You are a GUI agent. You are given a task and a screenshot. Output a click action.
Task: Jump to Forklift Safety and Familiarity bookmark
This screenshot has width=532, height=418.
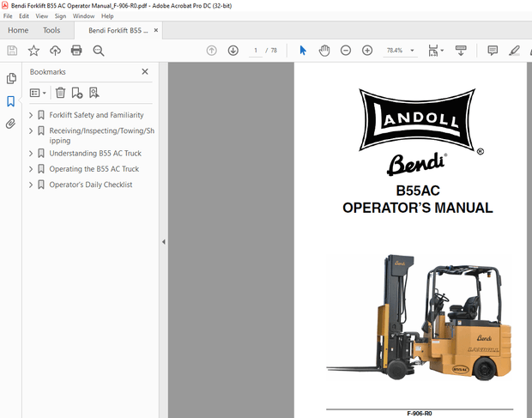pos(96,115)
